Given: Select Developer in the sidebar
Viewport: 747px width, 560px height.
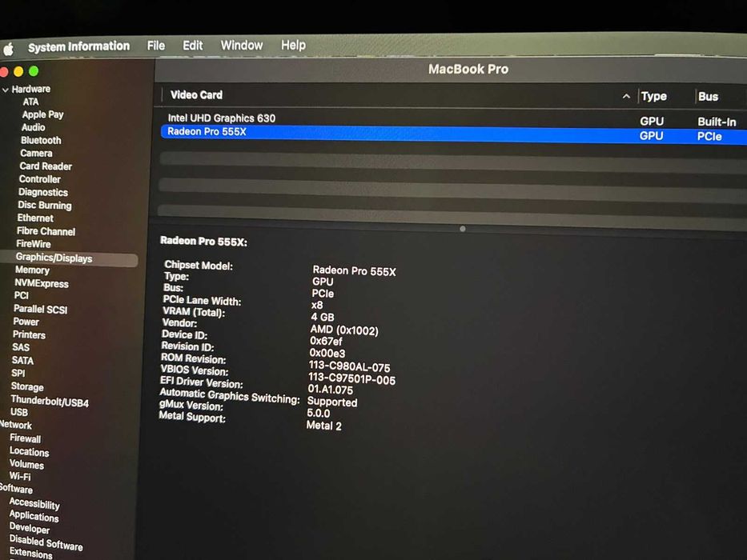Looking at the screenshot, I should point(29,528).
